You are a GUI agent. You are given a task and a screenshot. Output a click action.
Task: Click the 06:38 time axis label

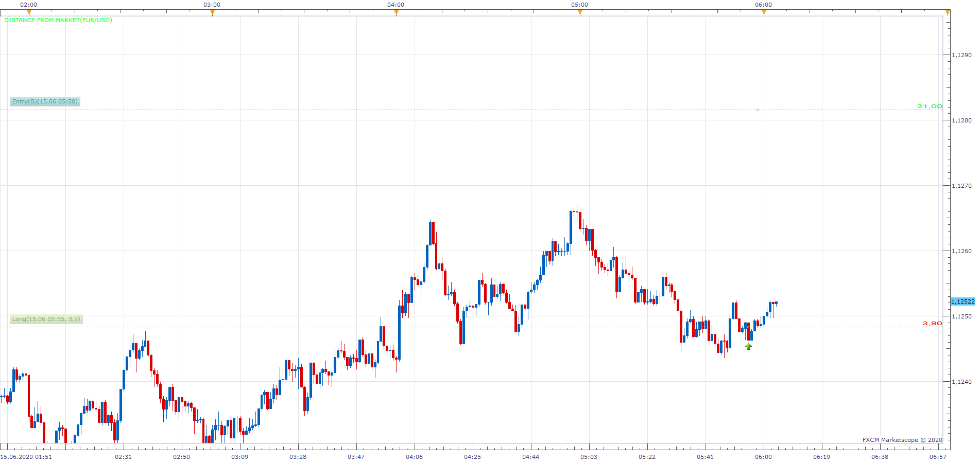(x=880, y=457)
